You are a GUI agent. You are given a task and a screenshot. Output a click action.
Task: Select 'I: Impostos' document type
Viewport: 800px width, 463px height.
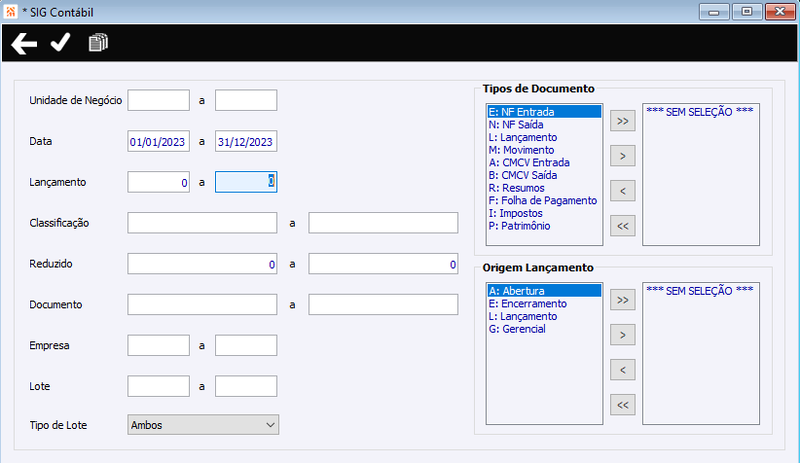tap(544, 213)
